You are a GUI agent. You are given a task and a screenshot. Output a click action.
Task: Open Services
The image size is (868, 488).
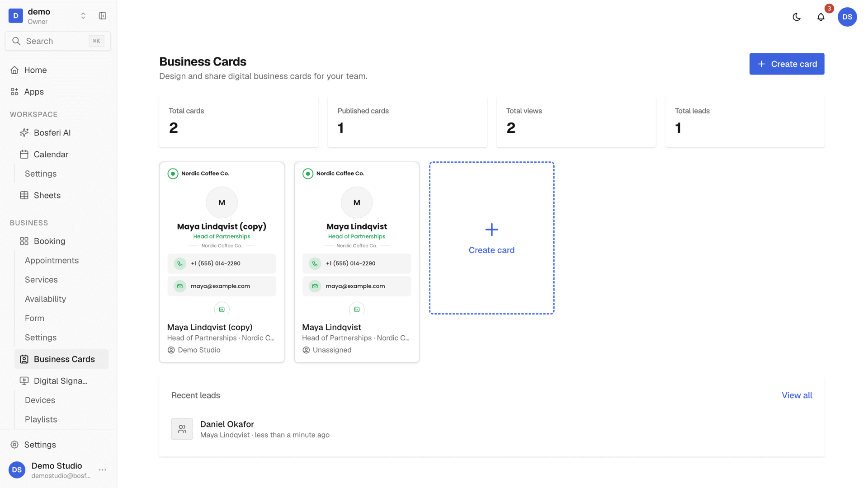tap(41, 280)
